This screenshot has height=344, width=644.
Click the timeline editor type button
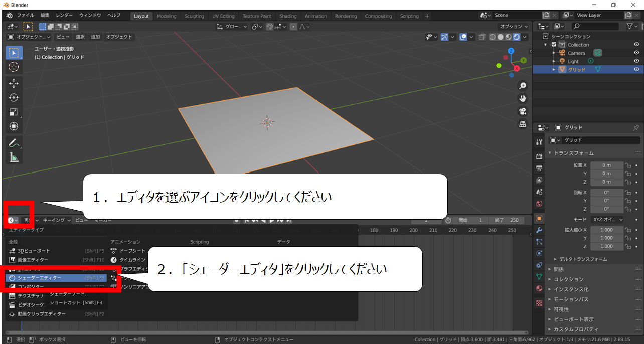pyautogui.click(x=13, y=220)
